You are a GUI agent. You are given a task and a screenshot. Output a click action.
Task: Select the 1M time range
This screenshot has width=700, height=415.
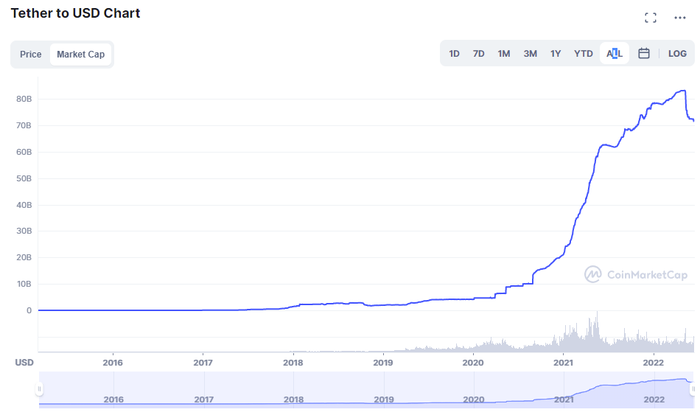click(504, 54)
